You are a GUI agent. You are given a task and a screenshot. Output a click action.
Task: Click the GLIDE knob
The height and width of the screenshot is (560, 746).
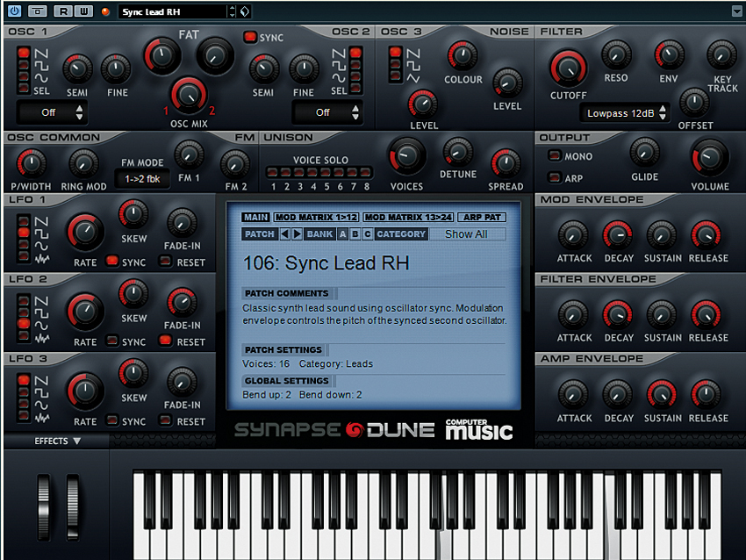click(x=644, y=153)
